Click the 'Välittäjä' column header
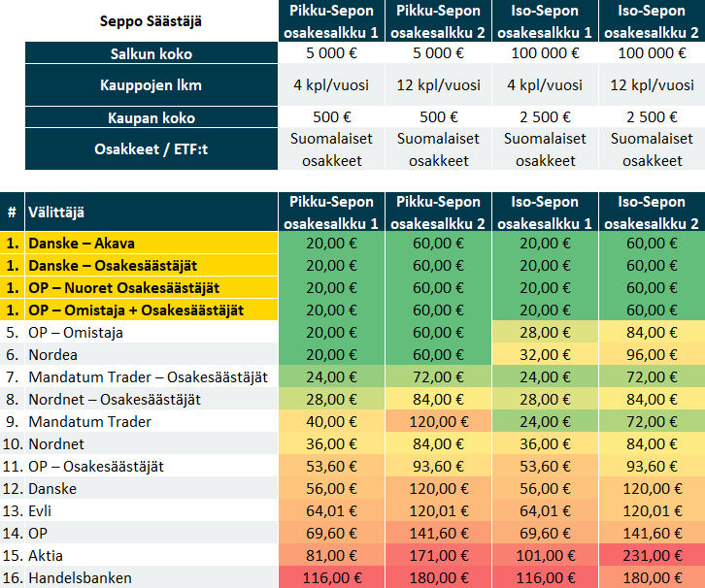This screenshot has height=588, width=705. pos(151,212)
